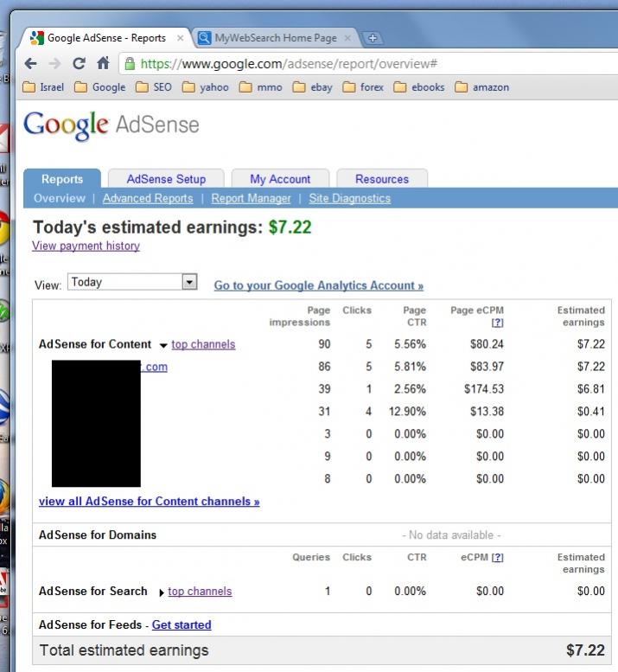Image resolution: width=618 pixels, height=672 pixels.
Task: Reload the page with the refresh icon
Action: point(79,64)
